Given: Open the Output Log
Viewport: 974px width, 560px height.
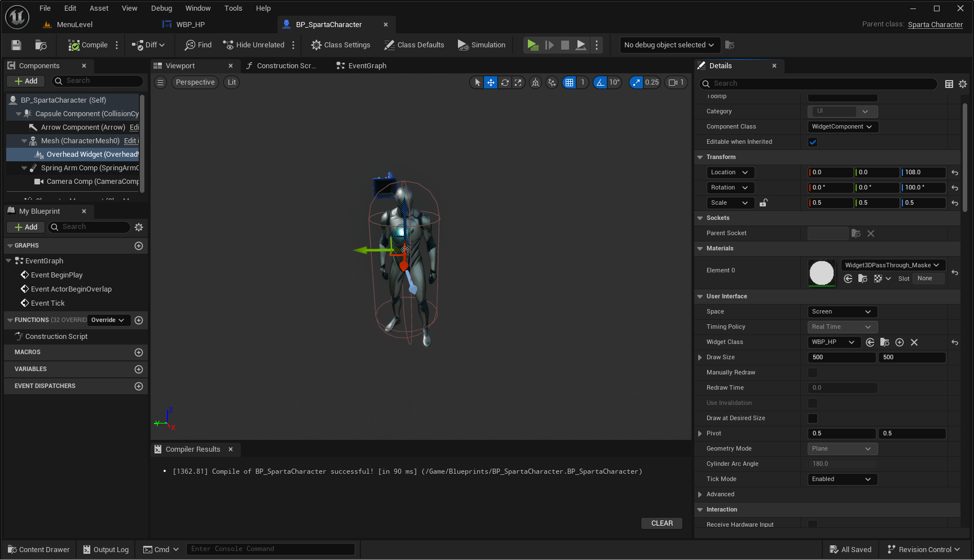Looking at the screenshot, I should 106,550.
